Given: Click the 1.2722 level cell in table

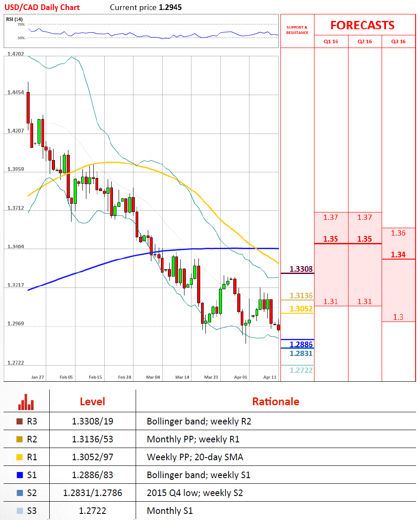Looking at the screenshot, I should (92, 511).
